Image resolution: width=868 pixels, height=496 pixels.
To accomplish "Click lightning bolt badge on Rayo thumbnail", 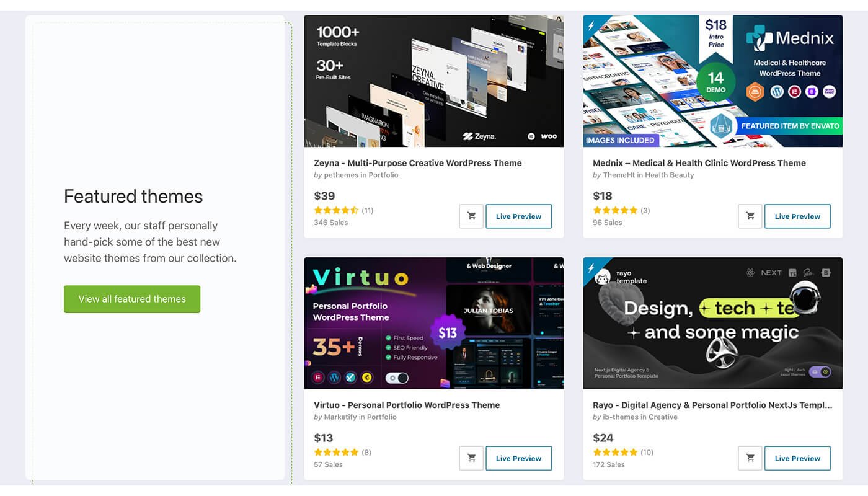I will (x=591, y=267).
